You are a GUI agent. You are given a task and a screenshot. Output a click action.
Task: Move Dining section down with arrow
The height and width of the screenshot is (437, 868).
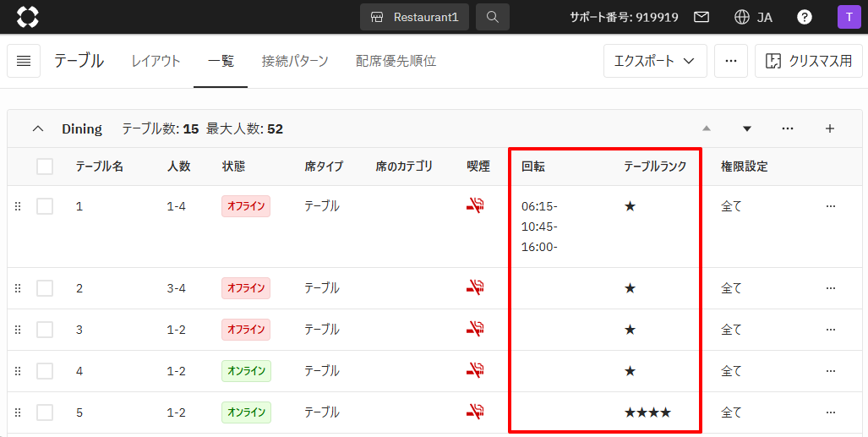747,128
